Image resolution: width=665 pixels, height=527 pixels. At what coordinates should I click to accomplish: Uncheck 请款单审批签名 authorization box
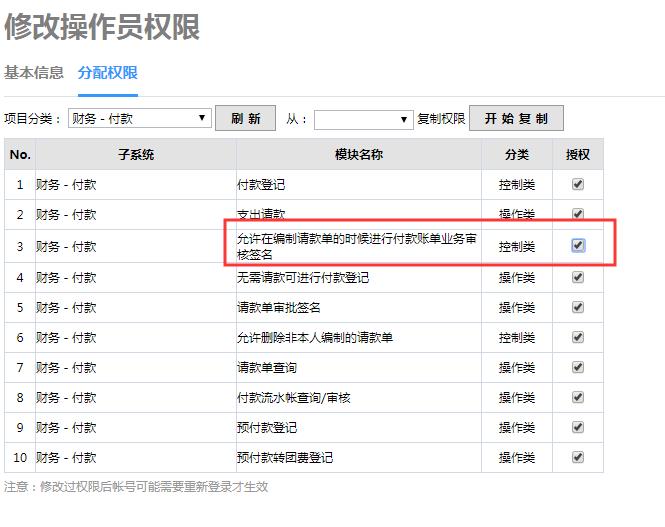point(578,307)
